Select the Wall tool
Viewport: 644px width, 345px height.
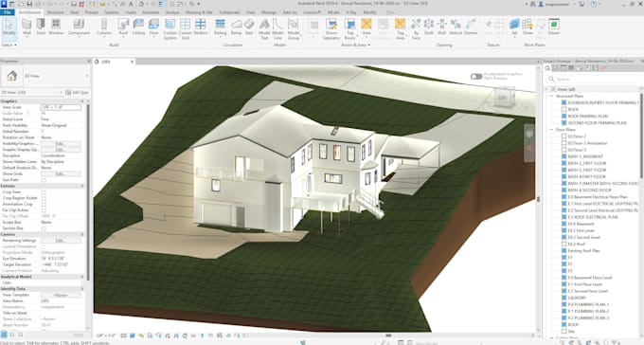[x=27, y=27]
